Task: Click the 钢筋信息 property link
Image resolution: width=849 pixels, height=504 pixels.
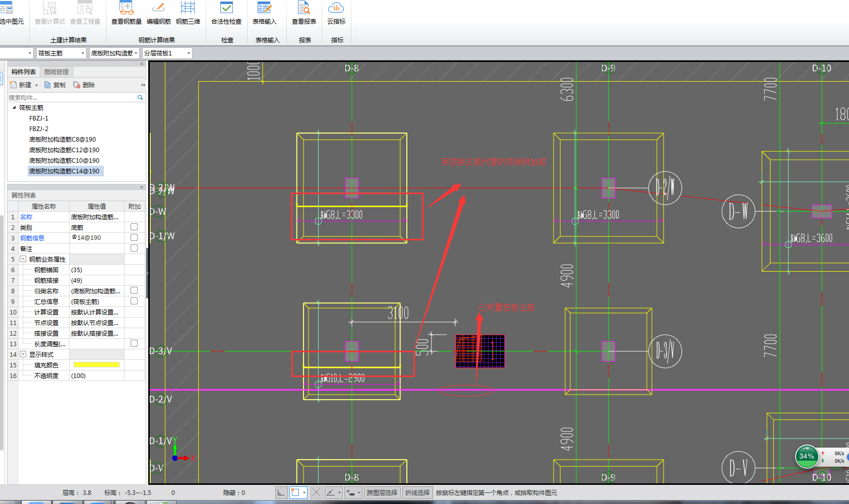Action: click(32, 238)
